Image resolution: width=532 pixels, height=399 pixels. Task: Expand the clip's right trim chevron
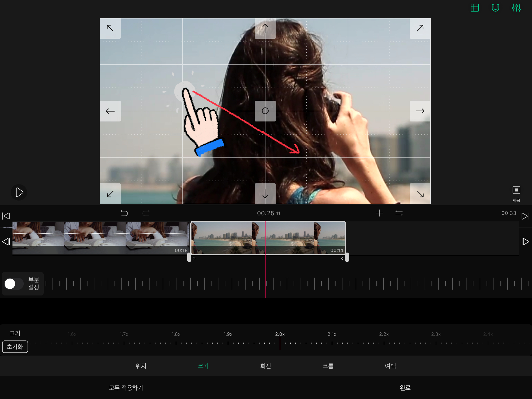[x=342, y=259]
